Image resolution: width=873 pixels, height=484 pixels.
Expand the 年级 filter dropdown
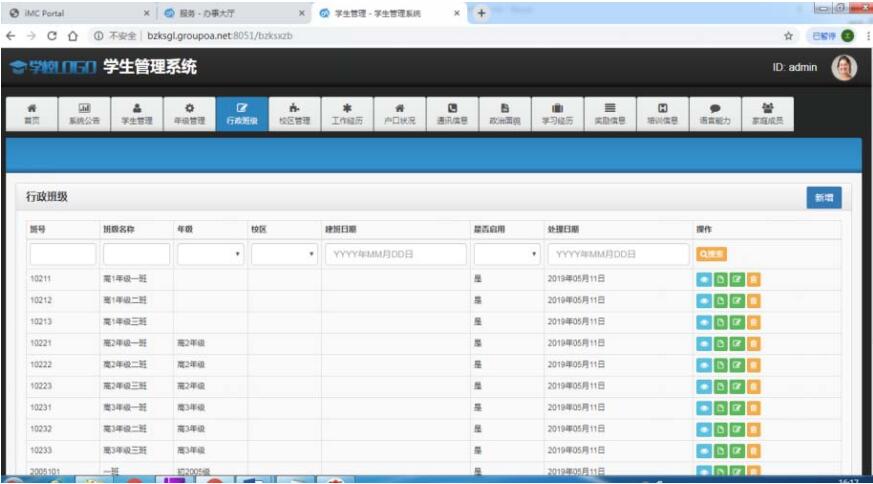click(x=210, y=254)
